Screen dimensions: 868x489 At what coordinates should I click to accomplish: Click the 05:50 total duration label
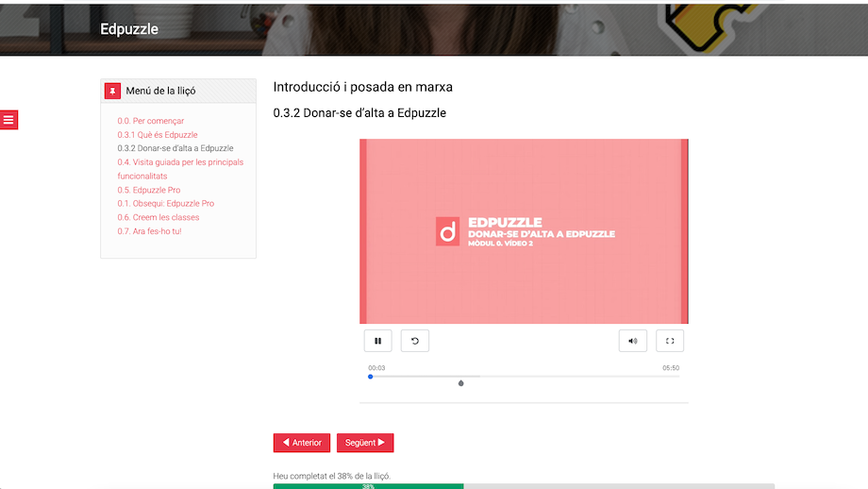coord(671,368)
